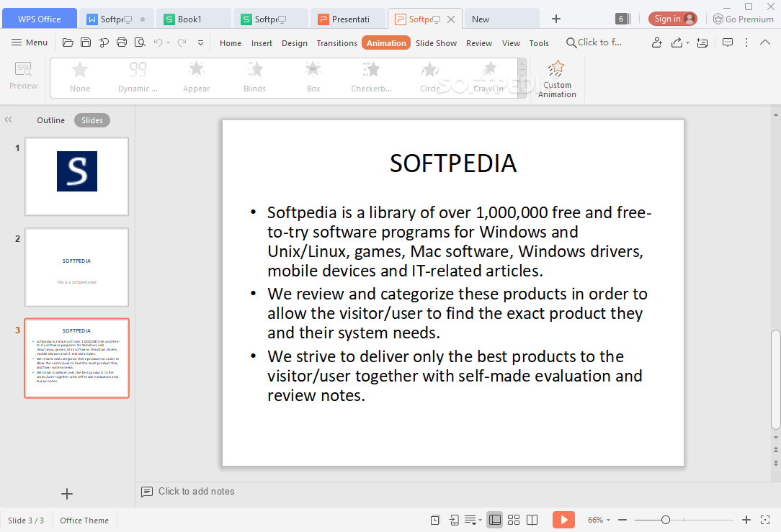781x532 pixels.
Task: Zoom out with the minus button
Action: (x=622, y=520)
